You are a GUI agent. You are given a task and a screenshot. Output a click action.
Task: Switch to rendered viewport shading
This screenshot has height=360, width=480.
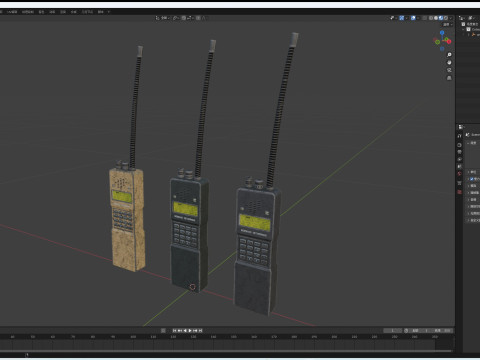click(446, 18)
